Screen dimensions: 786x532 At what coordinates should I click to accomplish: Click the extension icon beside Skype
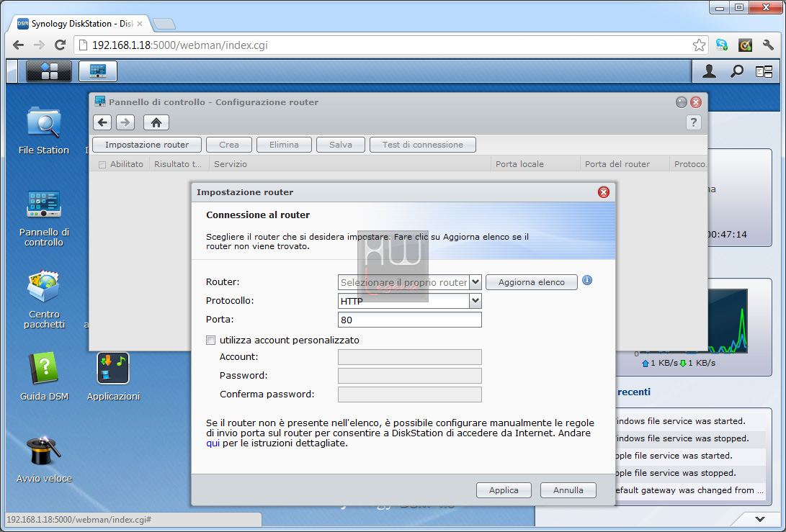pos(745,45)
